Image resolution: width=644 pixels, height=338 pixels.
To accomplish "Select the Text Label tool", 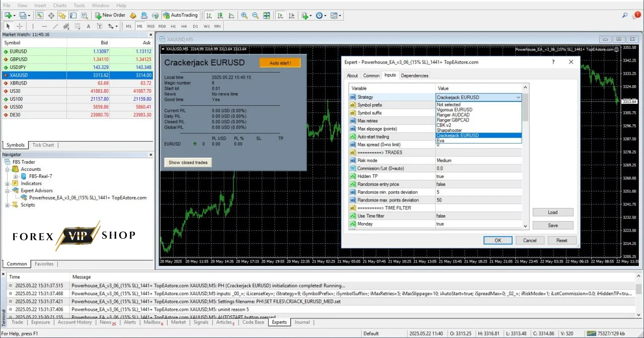I will (x=100, y=26).
